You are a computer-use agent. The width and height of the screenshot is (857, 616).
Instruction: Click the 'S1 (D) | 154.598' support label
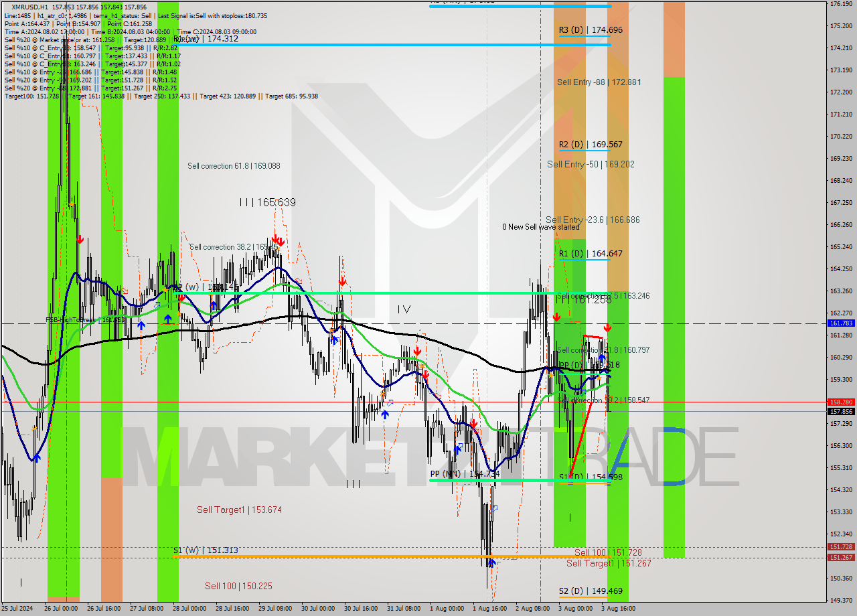pos(591,478)
